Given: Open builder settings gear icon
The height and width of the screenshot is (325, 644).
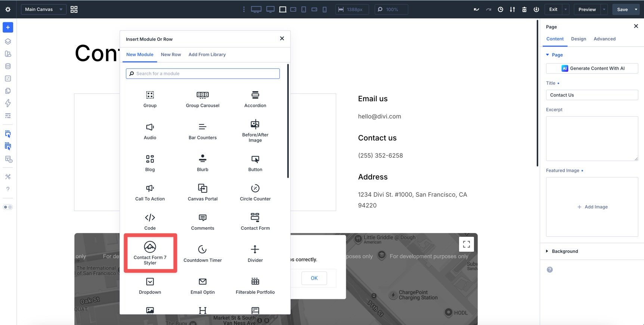Looking at the screenshot, I should pyautogui.click(x=8, y=9).
